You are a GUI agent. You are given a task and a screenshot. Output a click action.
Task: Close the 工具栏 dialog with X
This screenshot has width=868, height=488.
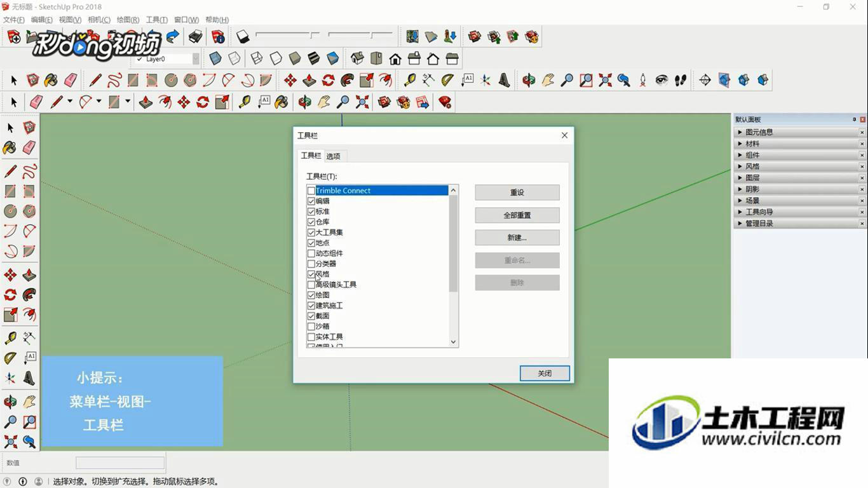coord(564,135)
